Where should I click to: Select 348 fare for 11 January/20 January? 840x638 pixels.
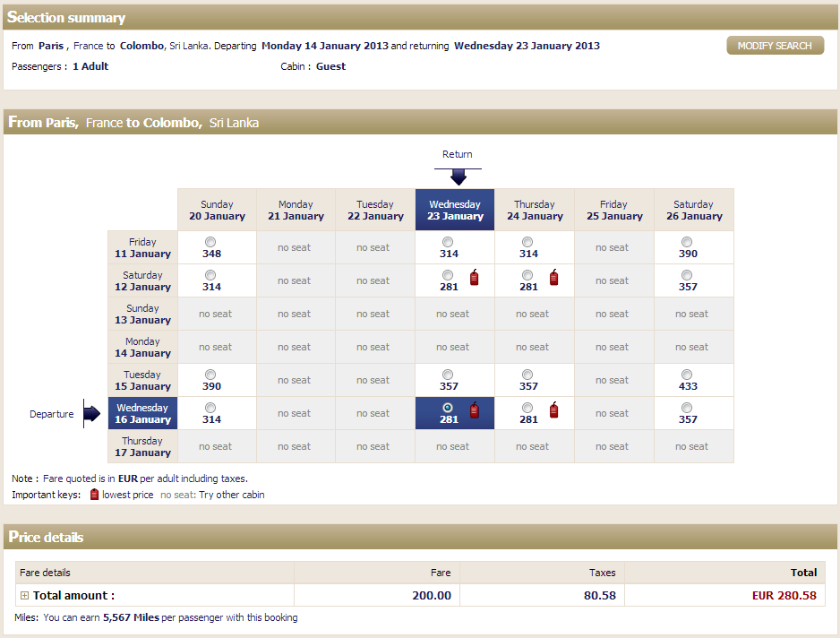pos(210,242)
